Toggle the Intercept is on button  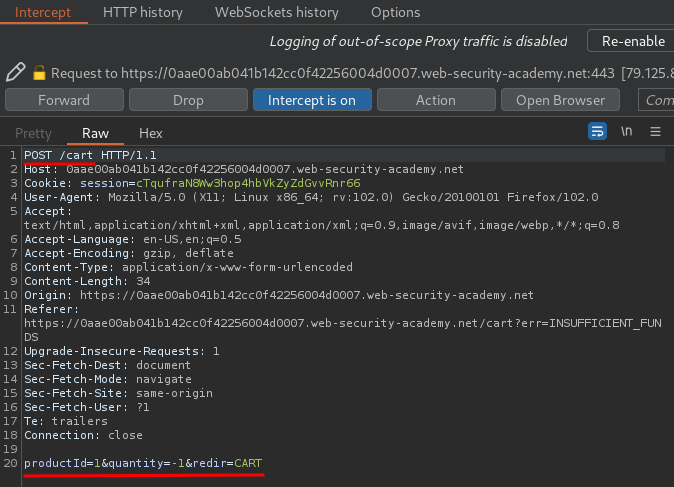point(312,100)
